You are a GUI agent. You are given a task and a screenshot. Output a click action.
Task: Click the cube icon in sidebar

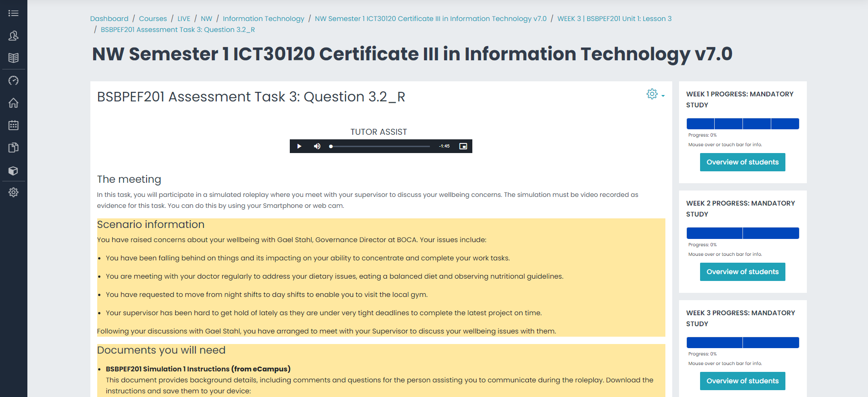[x=13, y=170]
